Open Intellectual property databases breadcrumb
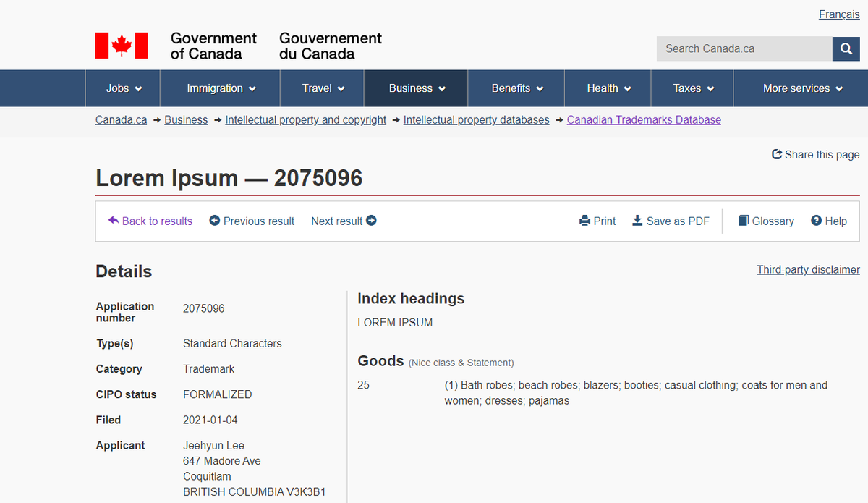This screenshot has height=503, width=868. (x=477, y=120)
